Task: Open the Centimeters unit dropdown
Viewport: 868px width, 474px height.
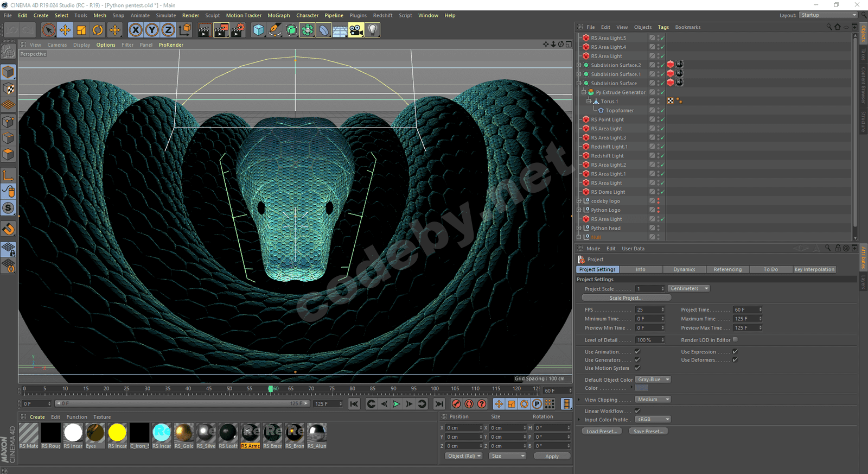Action: pos(689,288)
